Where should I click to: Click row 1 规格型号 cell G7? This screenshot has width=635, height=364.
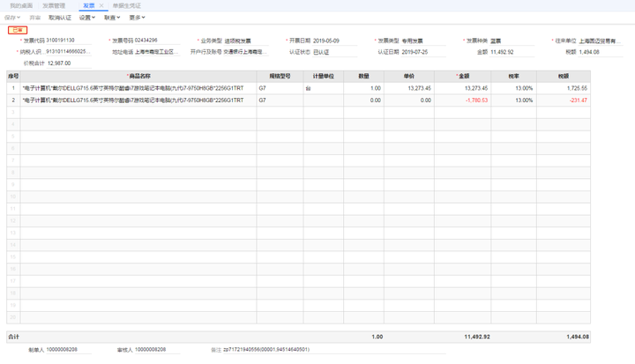pyautogui.click(x=280, y=88)
